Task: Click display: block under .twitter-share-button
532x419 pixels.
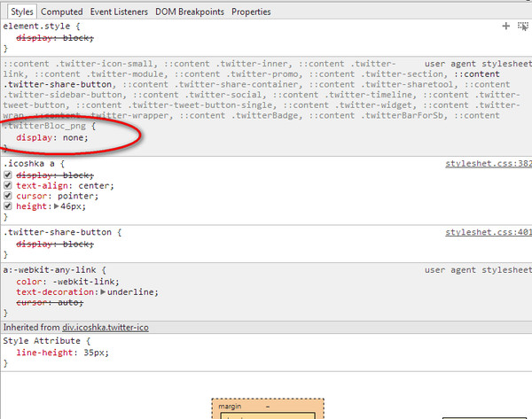Action: (x=55, y=244)
